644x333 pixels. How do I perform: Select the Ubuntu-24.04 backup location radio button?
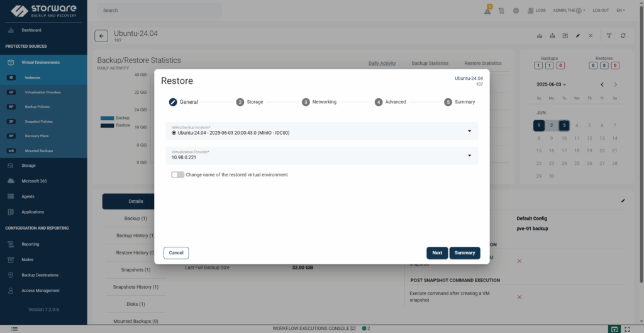(x=174, y=133)
